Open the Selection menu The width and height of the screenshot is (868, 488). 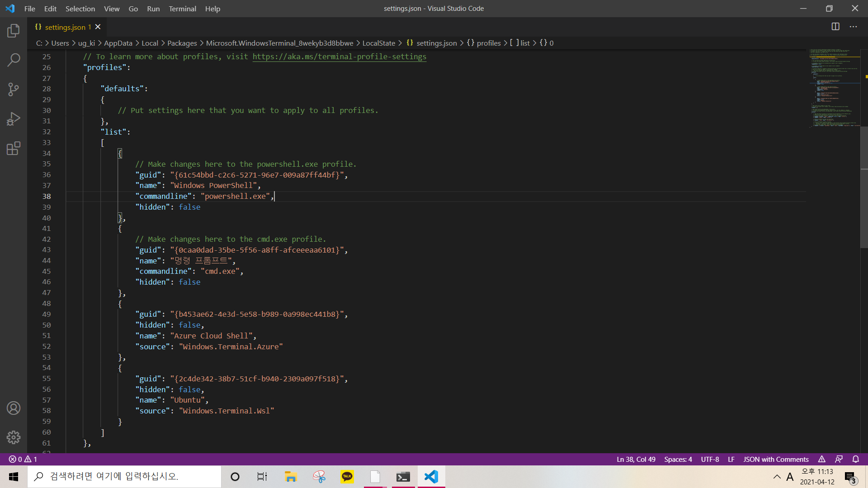click(80, 9)
